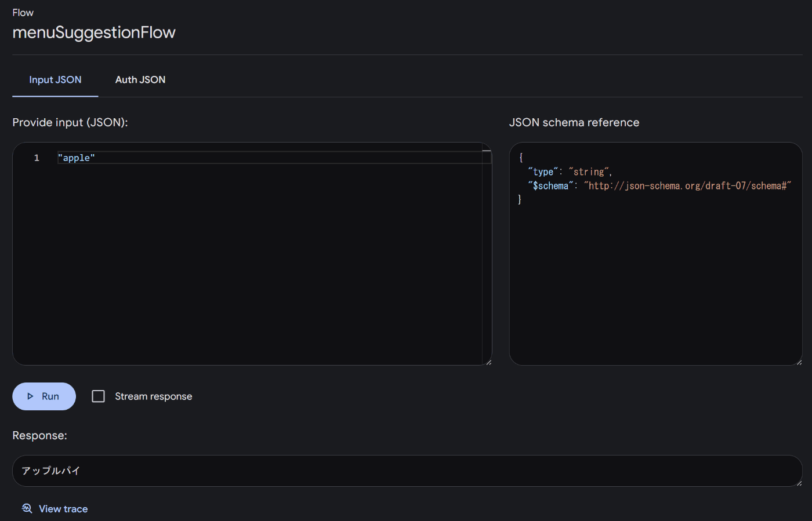812x521 pixels.
Task: Grab the Response box resize handle
Action: tap(799, 483)
